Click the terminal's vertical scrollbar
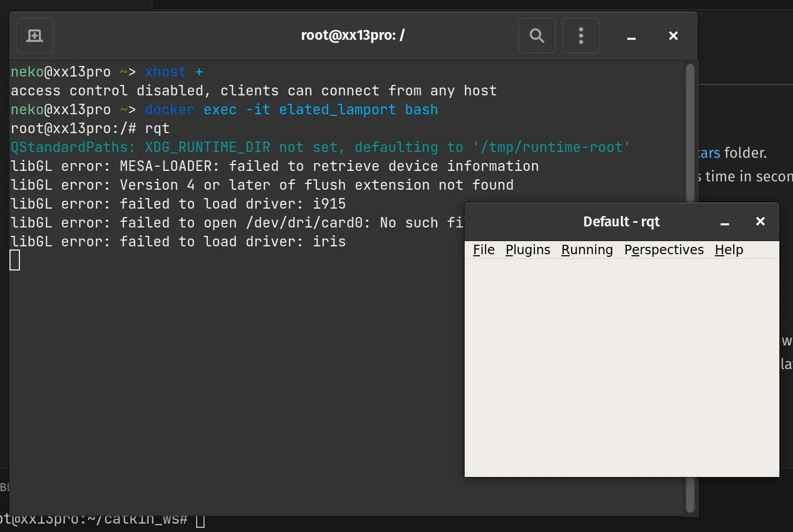This screenshot has width=793, height=532. (690, 131)
